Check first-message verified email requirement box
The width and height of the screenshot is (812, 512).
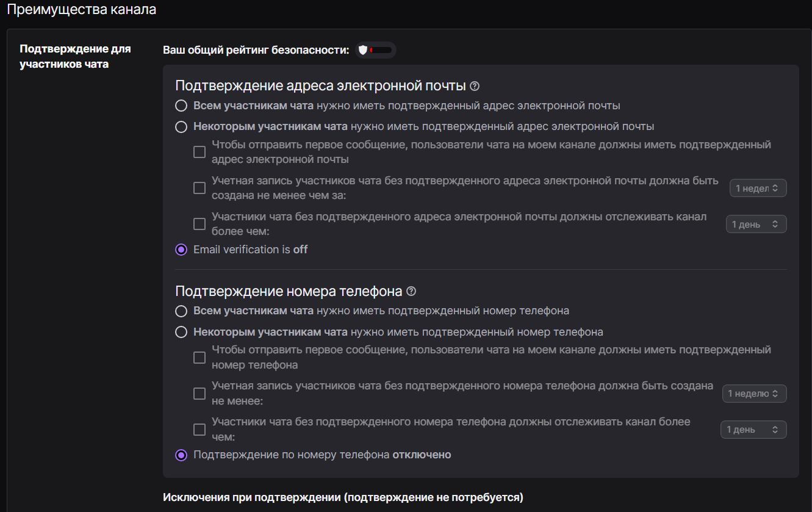tap(199, 152)
